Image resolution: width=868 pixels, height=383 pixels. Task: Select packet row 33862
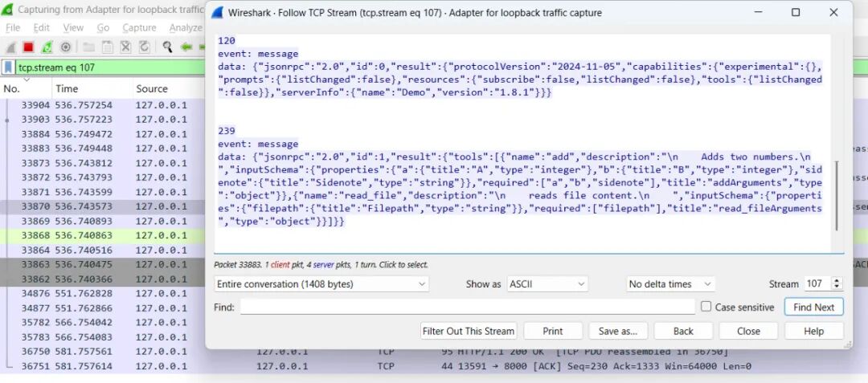[x=102, y=279]
